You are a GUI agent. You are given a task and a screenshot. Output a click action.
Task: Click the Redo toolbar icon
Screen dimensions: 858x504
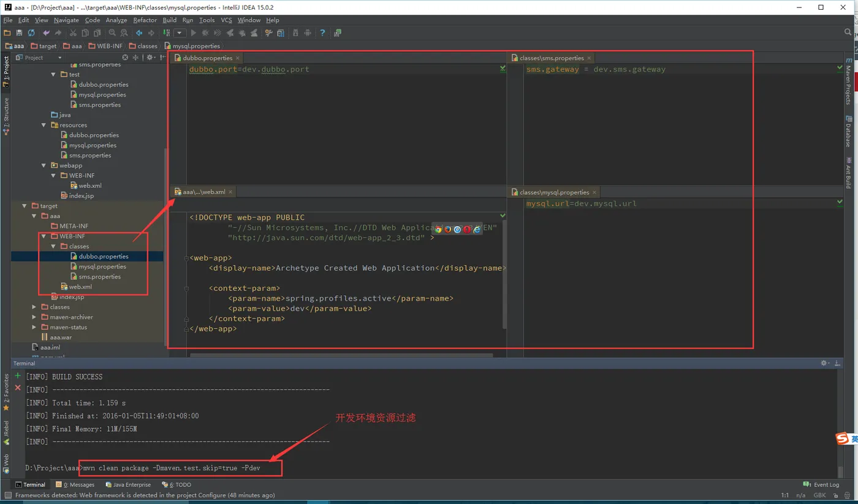[x=58, y=33]
